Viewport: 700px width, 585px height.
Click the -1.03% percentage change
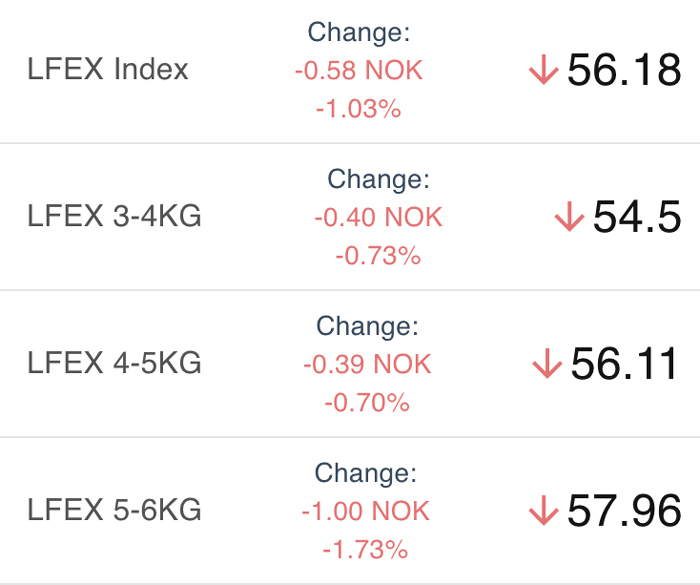[x=358, y=109]
